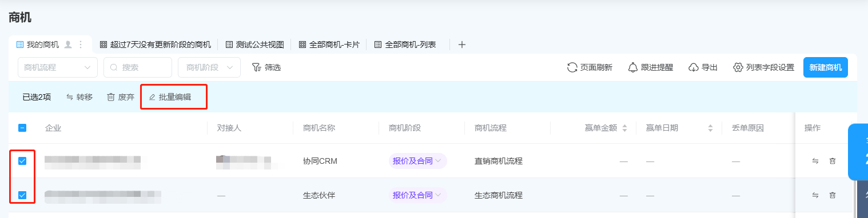Screen dimensions: 868x218
Task: Click trash icon in 生态伙伴 row
Action: tap(833, 195)
